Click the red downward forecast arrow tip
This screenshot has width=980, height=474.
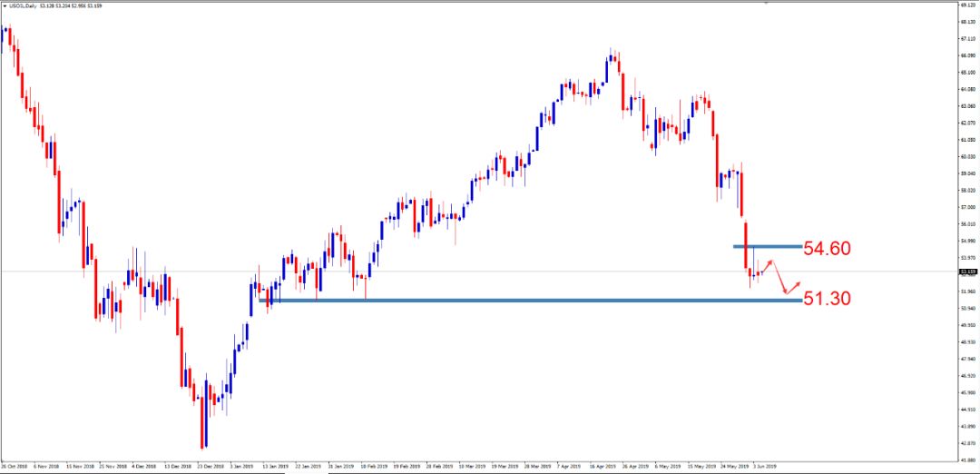coord(784,291)
